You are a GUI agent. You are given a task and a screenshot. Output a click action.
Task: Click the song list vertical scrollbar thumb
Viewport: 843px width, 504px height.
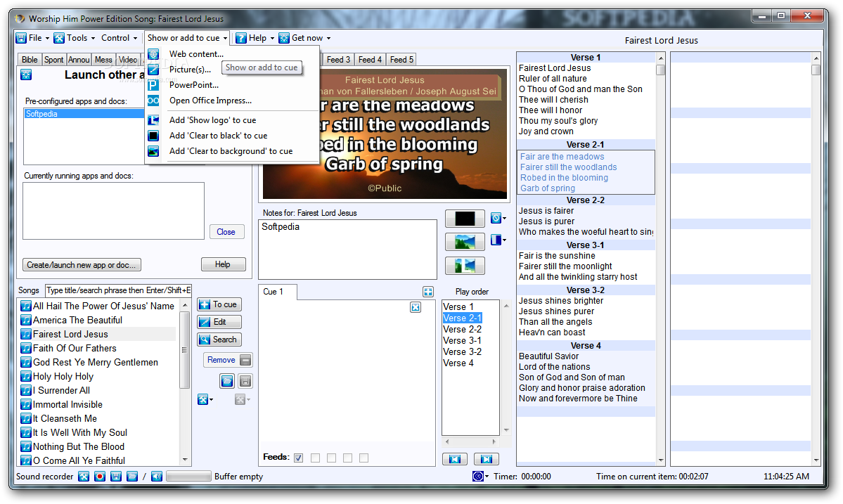click(184, 350)
